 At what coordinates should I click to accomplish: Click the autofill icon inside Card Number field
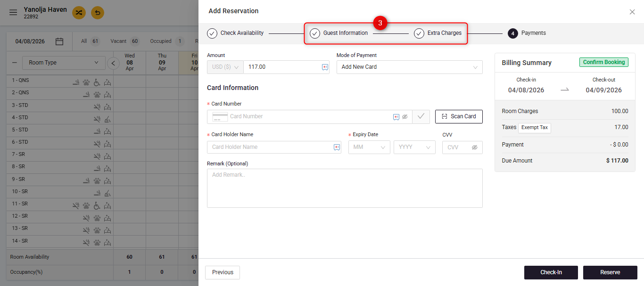click(396, 117)
